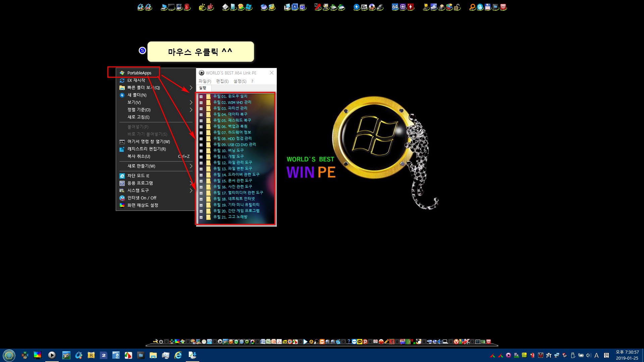The height and width of the screenshot is (362, 644).
Task: Open the '정렬 기준(O)' submenu
Action: click(156, 110)
